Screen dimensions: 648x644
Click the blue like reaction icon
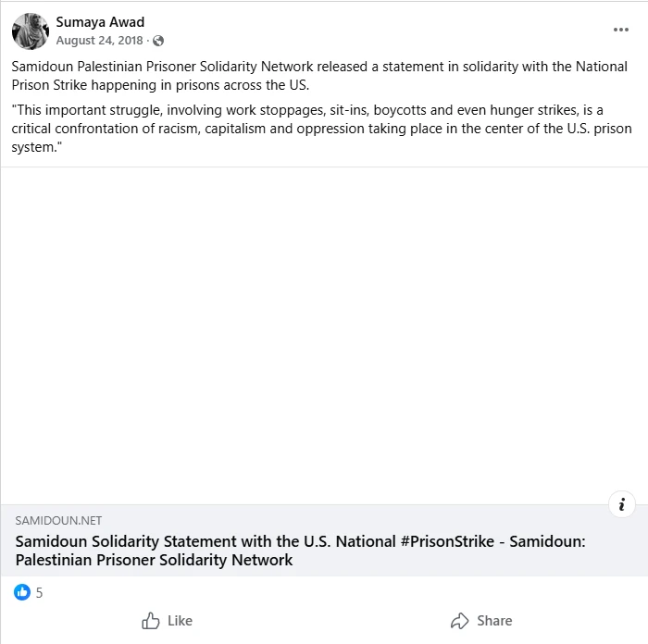[x=22, y=592]
